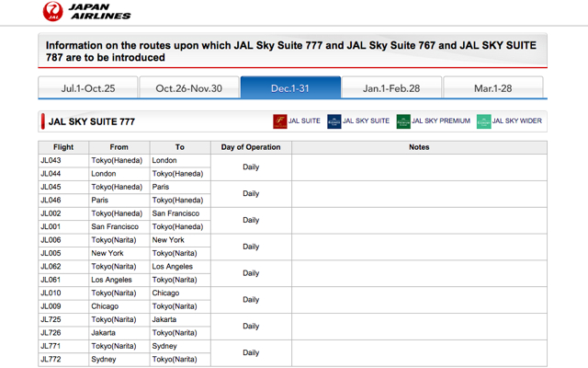The image size is (588, 368).
Task: Click Daily cell for Sydney flights
Action: 251,353
